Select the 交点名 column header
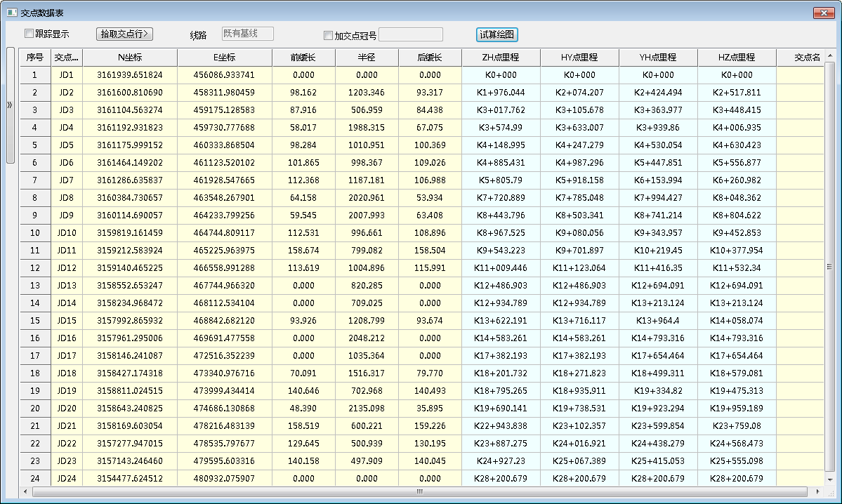 click(807, 58)
